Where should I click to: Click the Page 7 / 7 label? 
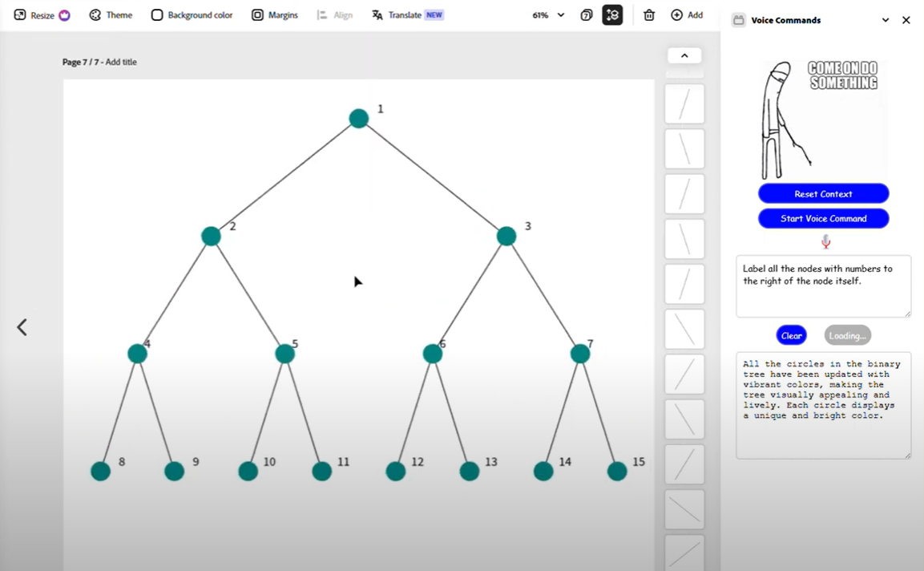point(81,62)
